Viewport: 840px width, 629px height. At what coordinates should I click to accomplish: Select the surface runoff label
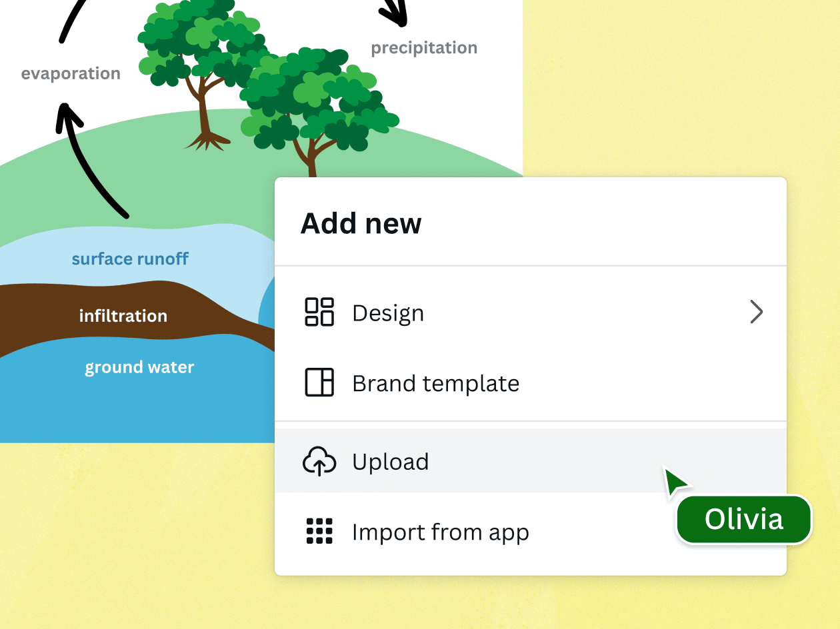click(x=130, y=259)
